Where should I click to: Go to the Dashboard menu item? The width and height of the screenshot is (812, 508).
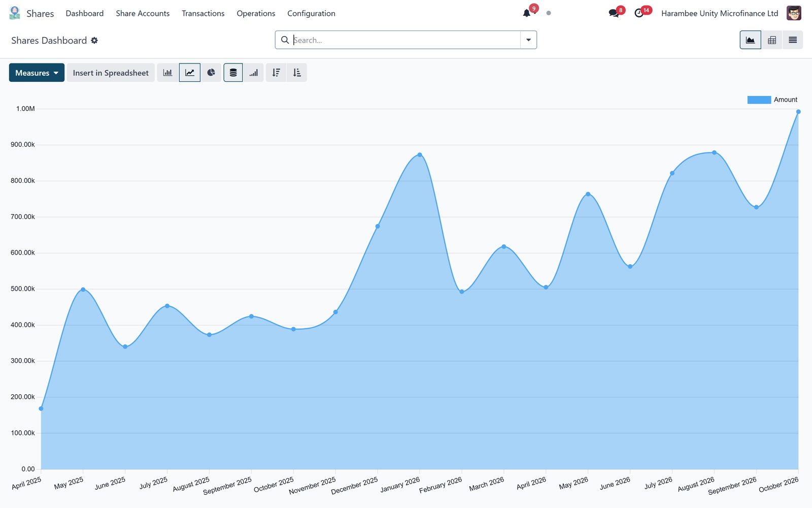click(85, 13)
